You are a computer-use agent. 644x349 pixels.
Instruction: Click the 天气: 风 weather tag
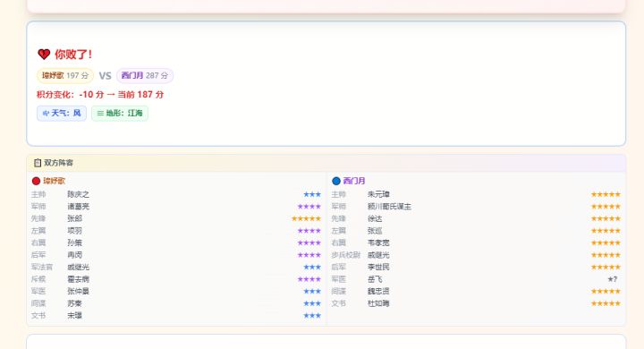(62, 113)
